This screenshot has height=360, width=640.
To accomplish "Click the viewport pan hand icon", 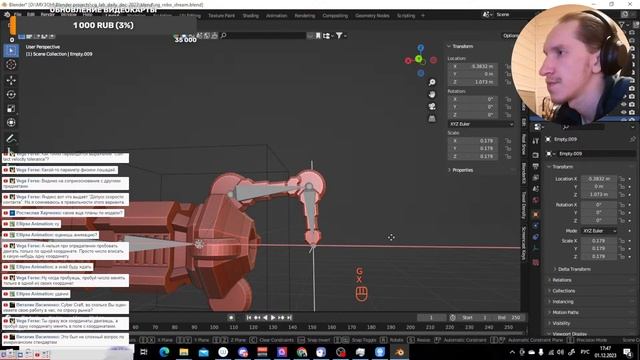I will (432, 94).
